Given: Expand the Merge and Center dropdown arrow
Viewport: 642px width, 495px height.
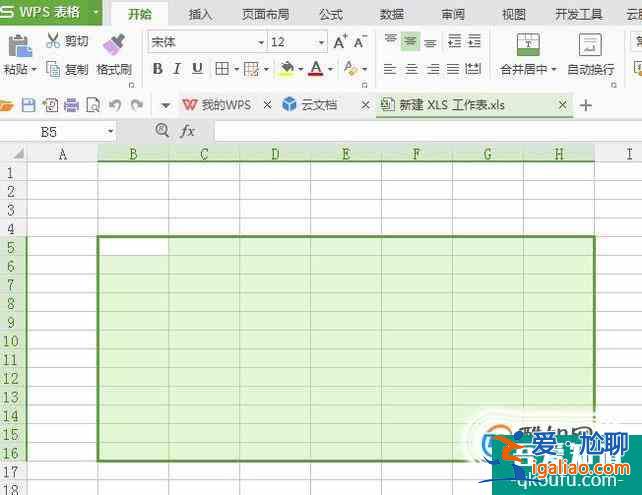Looking at the screenshot, I should [554, 69].
